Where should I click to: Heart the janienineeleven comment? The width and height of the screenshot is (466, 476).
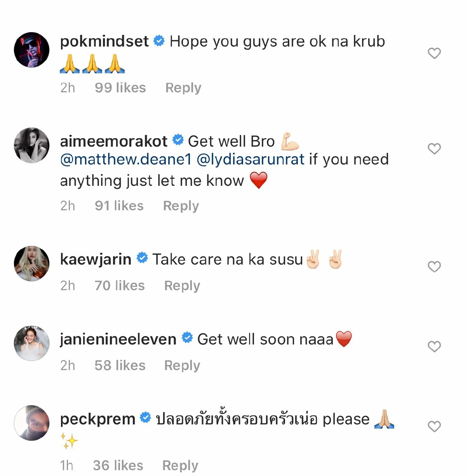434,346
